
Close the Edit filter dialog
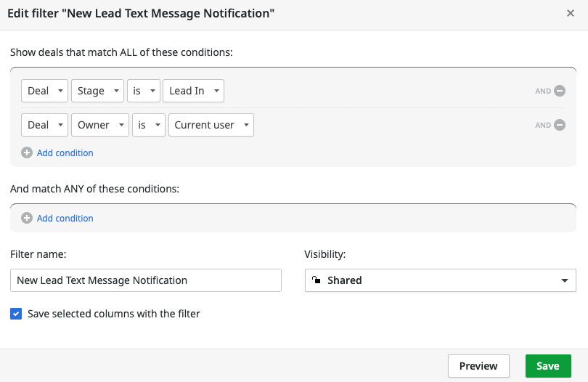(571, 13)
